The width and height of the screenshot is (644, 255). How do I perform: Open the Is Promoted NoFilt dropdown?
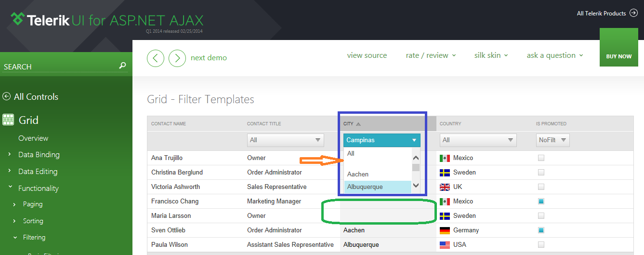coord(553,140)
